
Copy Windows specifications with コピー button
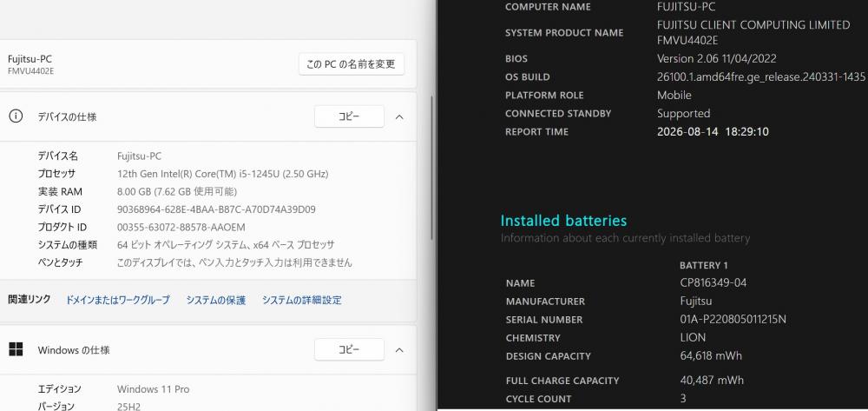click(349, 349)
